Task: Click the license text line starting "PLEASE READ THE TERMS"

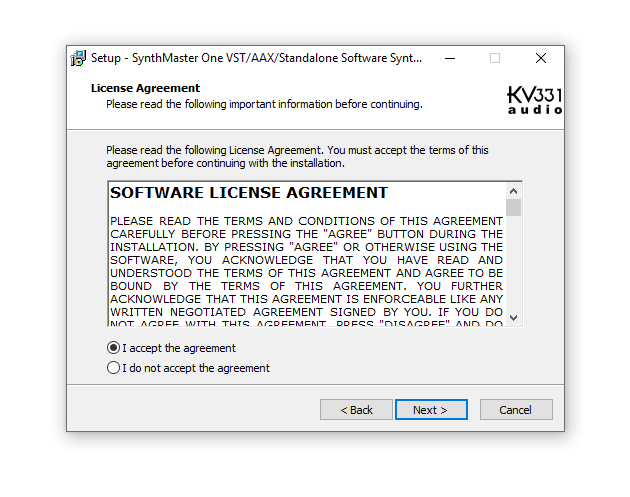Action: pos(307,221)
